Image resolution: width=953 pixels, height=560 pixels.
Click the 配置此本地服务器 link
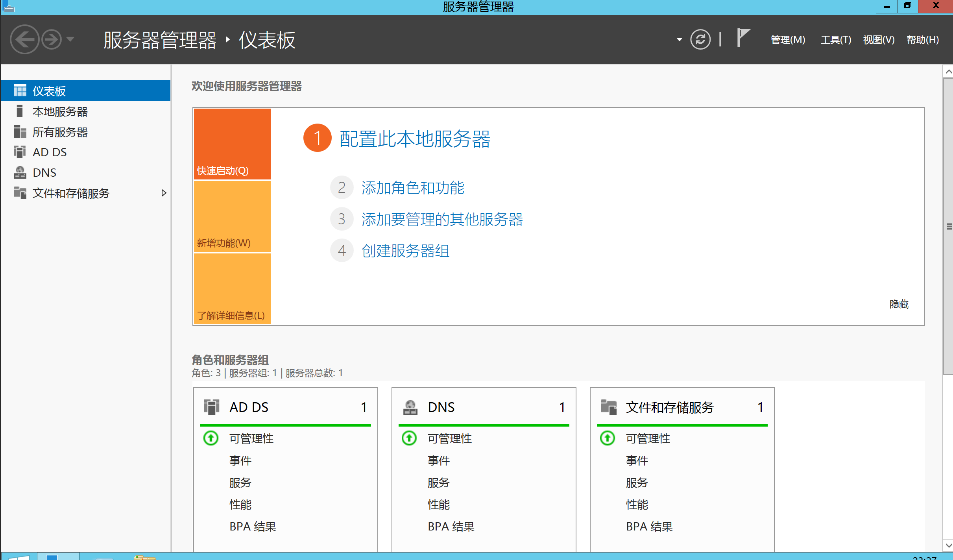(415, 139)
